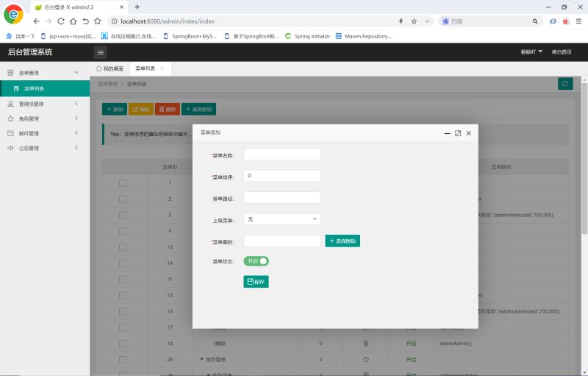Viewport: 588px width, 376px height.
Task: Click the 保存 save button
Action: [256, 282]
